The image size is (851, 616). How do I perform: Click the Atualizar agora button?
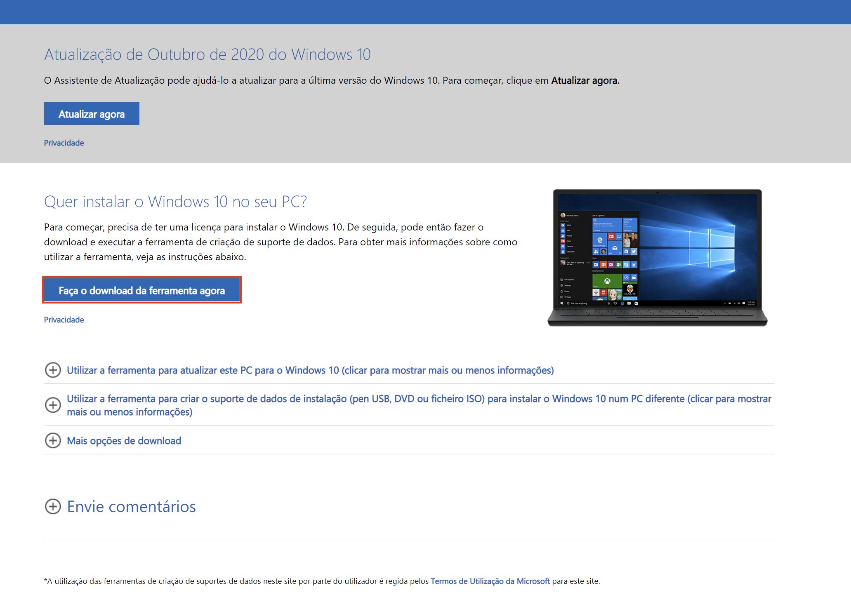click(x=92, y=113)
